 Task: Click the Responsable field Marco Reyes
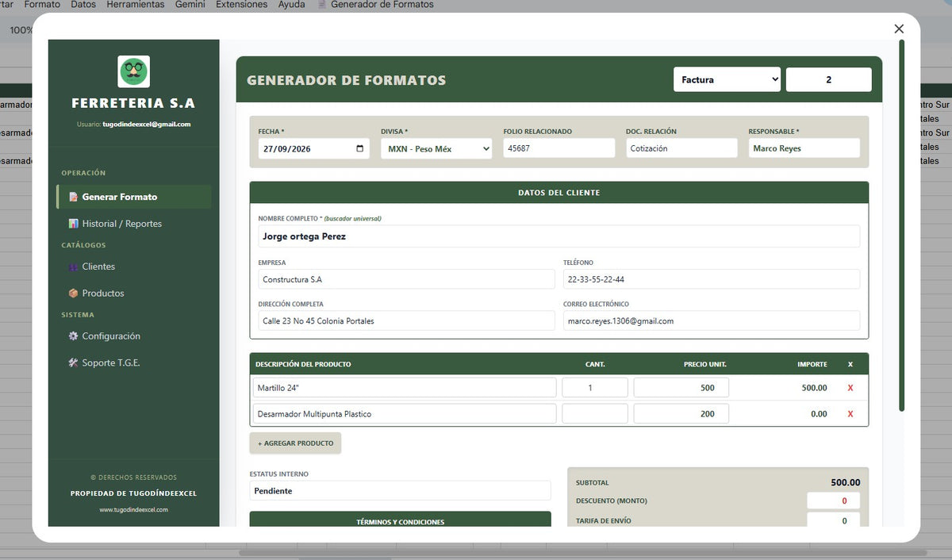(x=804, y=148)
